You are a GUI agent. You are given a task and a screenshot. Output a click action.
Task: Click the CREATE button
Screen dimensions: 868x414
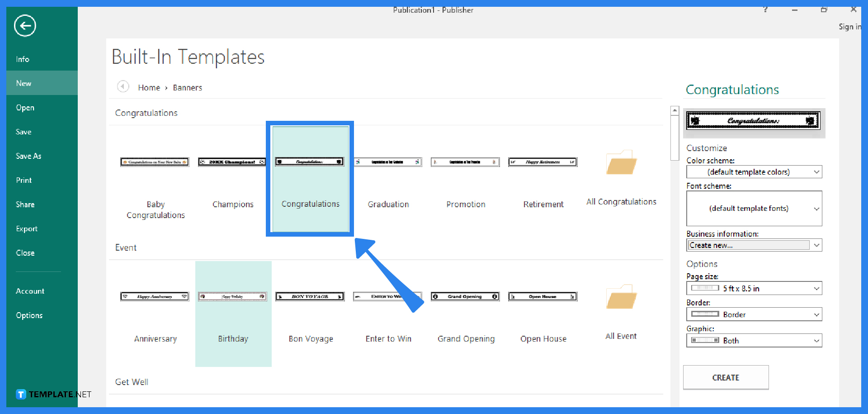pos(726,377)
